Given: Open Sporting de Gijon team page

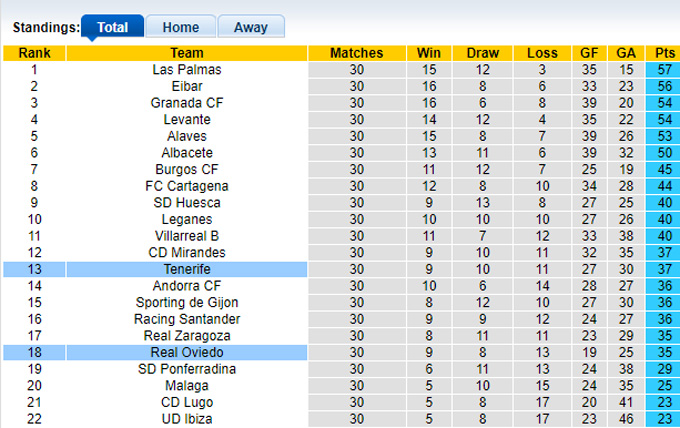Looking at the screenshot, I should tap(187, 303).
